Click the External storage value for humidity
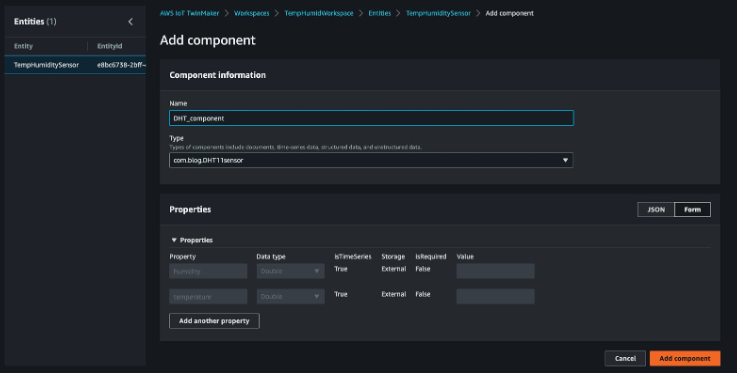 tap(393, 269)
